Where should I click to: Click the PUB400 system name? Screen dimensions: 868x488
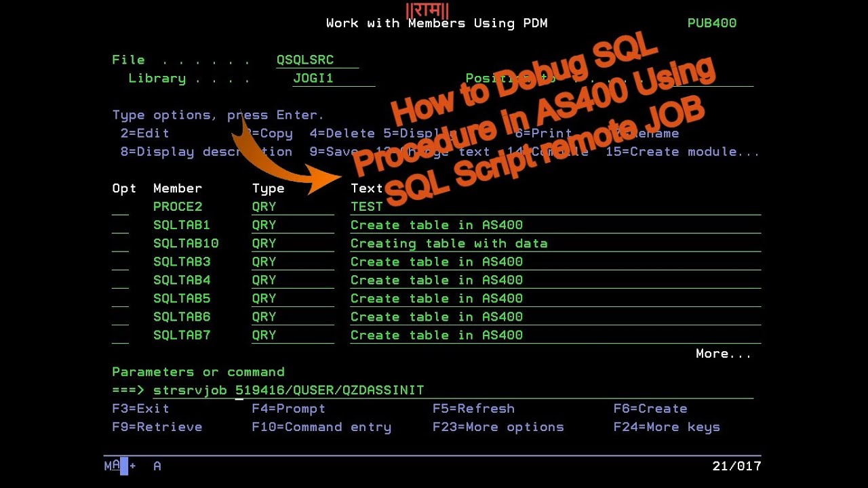(x=712, y=23)
